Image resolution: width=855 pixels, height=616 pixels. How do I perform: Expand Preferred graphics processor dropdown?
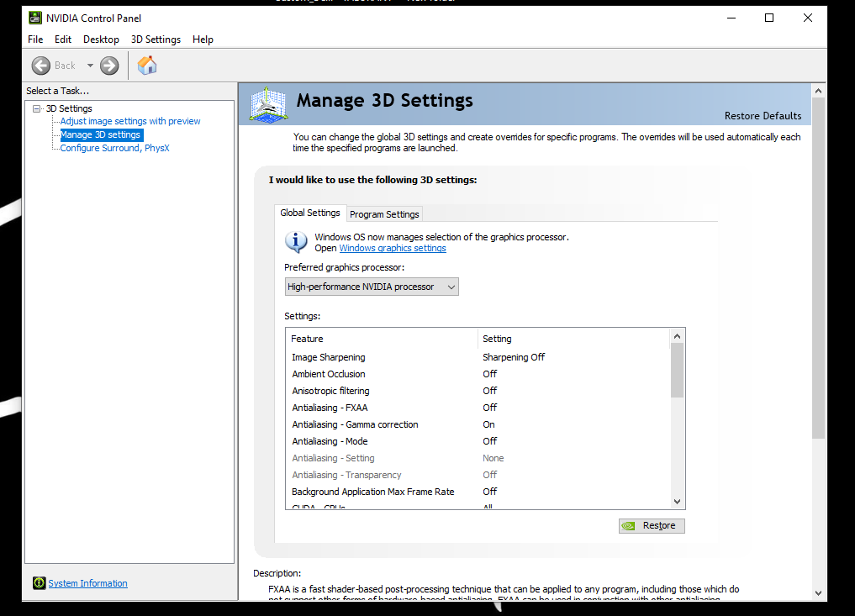click(x=372, y=287)
